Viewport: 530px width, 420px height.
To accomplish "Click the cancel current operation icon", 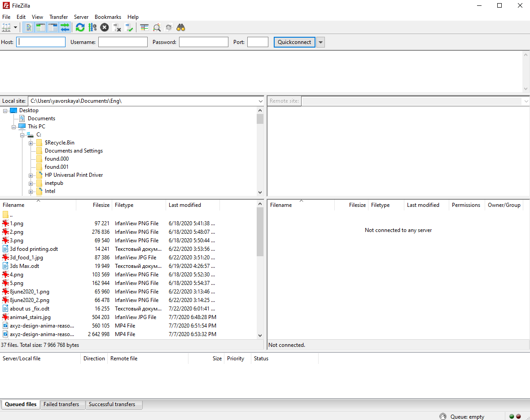I will point(105,28).
